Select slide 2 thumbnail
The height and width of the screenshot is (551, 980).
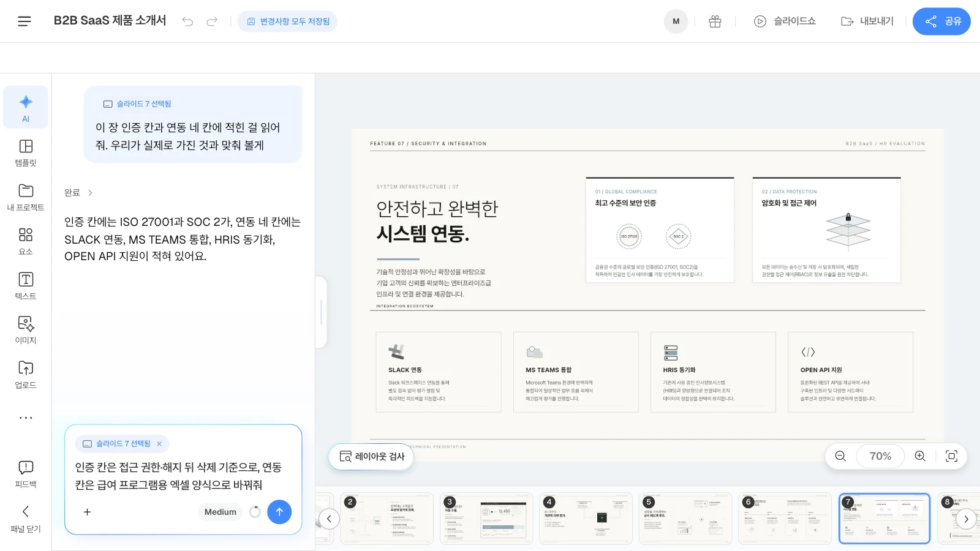387,519
